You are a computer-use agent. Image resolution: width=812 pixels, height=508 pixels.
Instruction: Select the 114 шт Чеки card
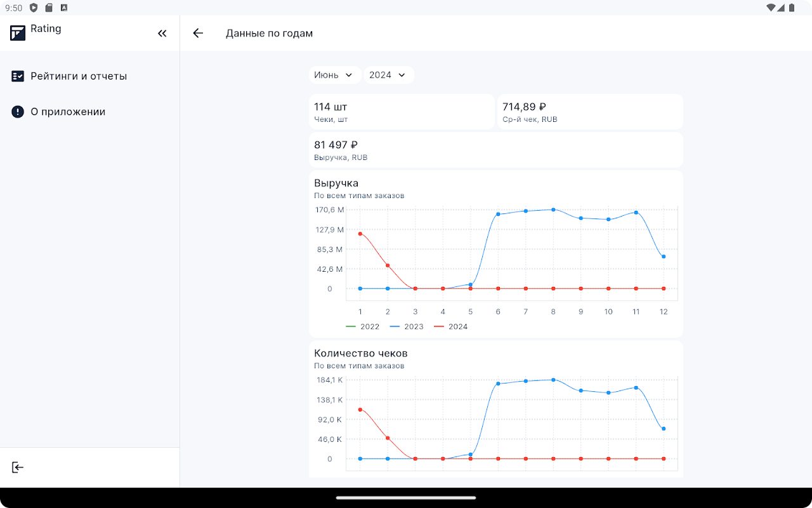pyautogui.click(x=401, y=112)
